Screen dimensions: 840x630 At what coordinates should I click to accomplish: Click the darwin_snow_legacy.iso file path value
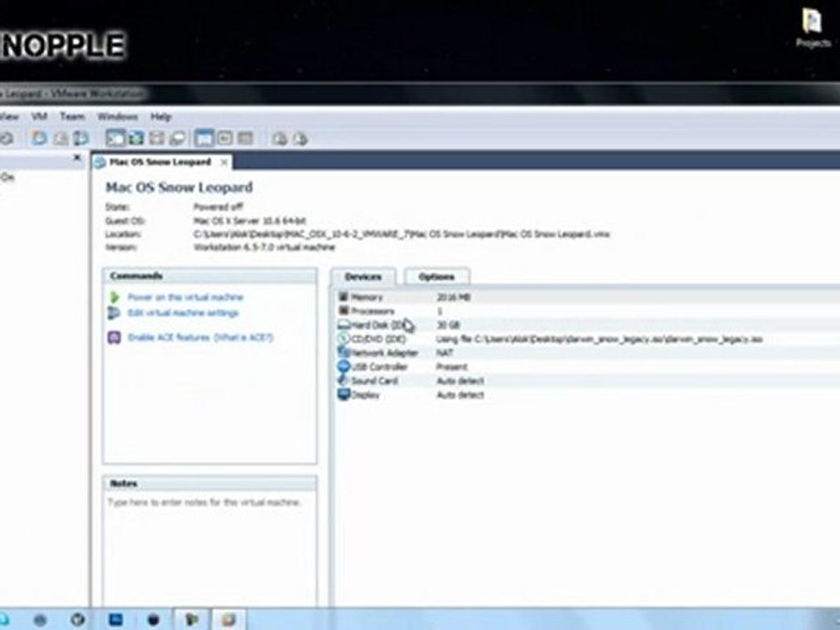point(599,339)
